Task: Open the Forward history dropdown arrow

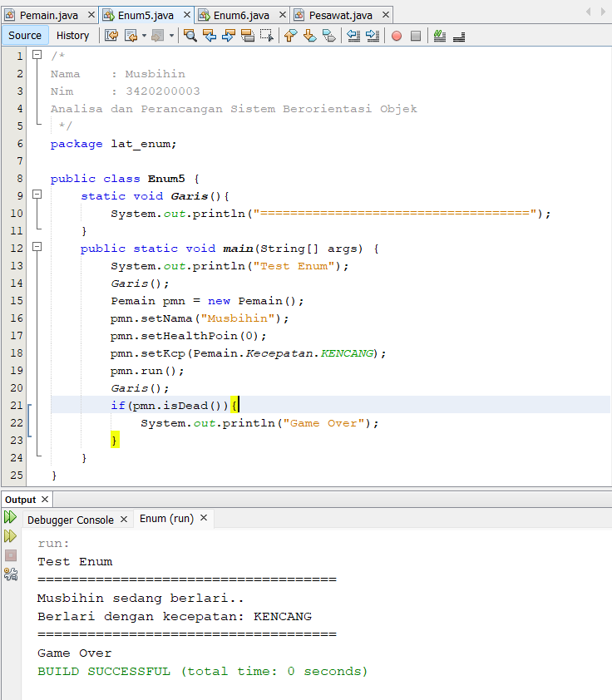Action: (x=171, y=35)
